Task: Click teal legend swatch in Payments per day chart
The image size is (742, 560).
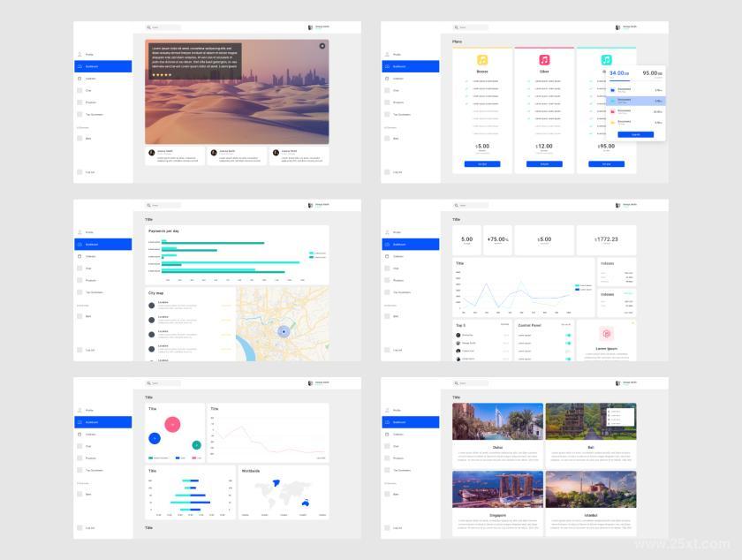Action: coord(311,254)
